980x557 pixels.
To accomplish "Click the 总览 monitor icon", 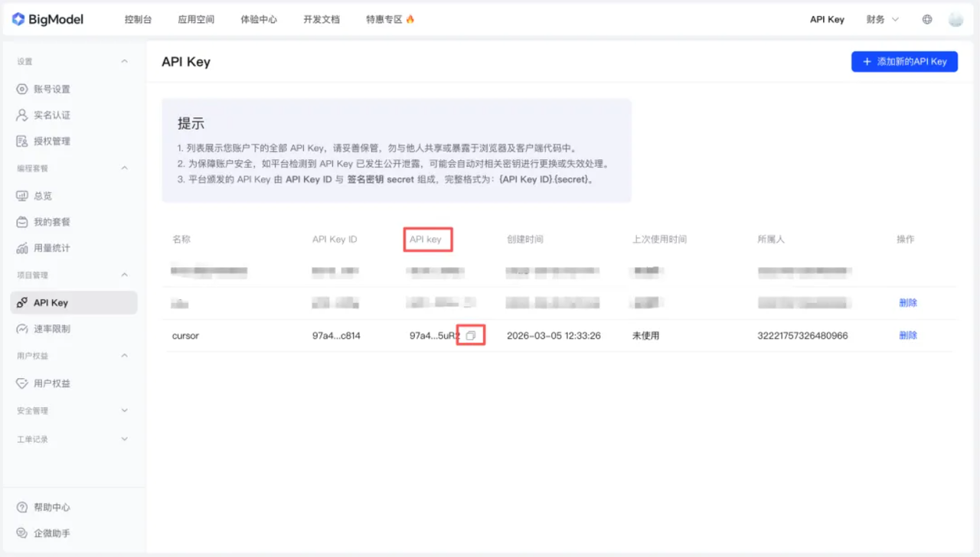I will 22,196.
